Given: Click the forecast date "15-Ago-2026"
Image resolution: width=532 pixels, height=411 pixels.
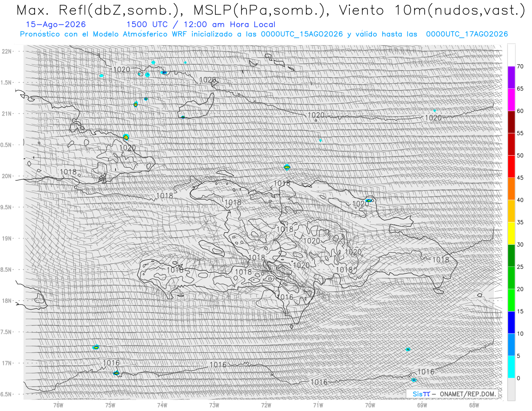Looking at the screenshot, I should [56, 24].
